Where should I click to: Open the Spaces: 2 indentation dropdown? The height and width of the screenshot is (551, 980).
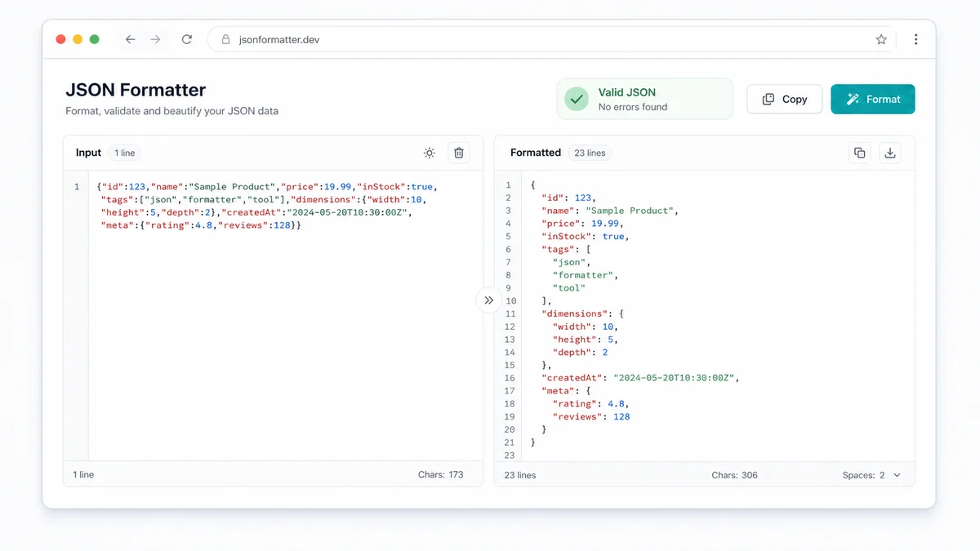[x=871, y=475]
